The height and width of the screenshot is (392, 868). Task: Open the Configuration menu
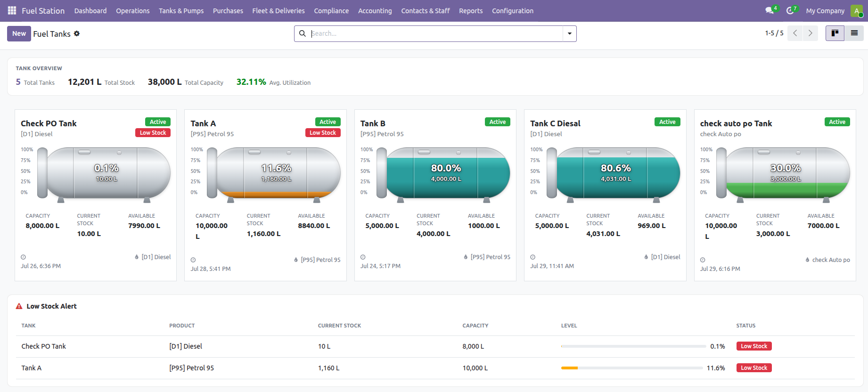point(513,10)
